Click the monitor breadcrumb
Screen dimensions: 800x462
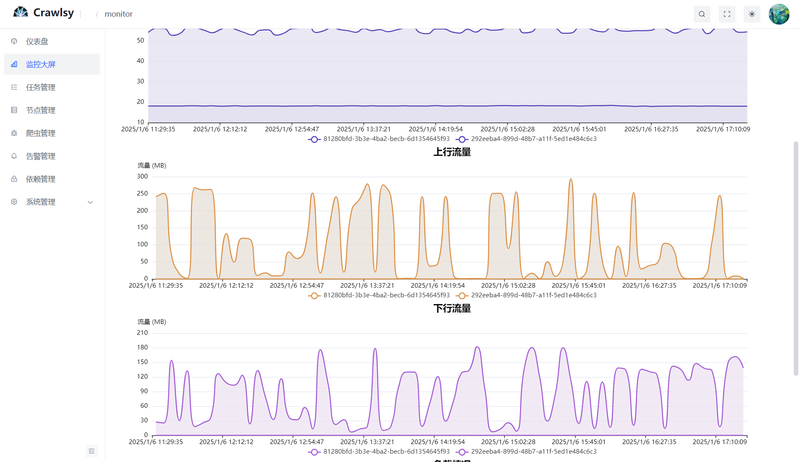point(118,14)
